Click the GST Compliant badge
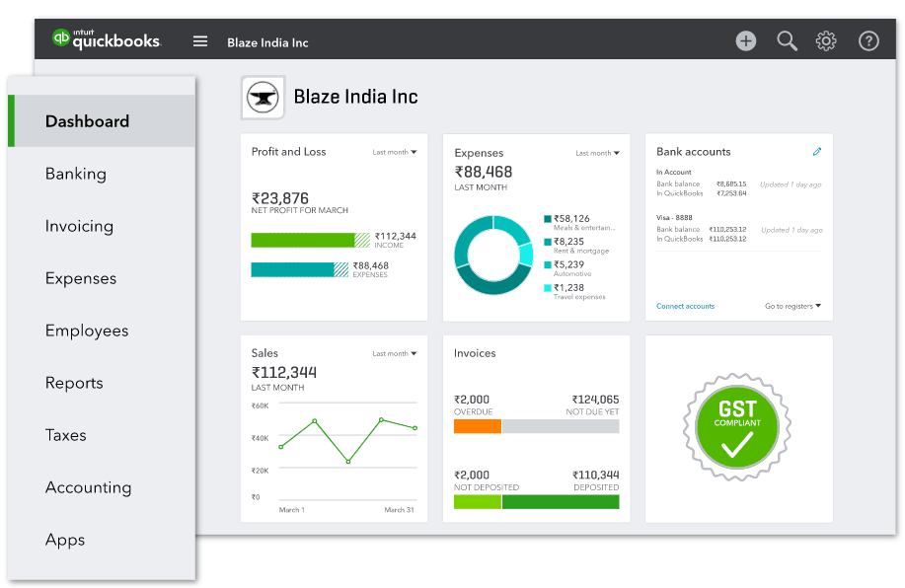The height and width of the screenshot is (588, 905). (x=737, y=427)
